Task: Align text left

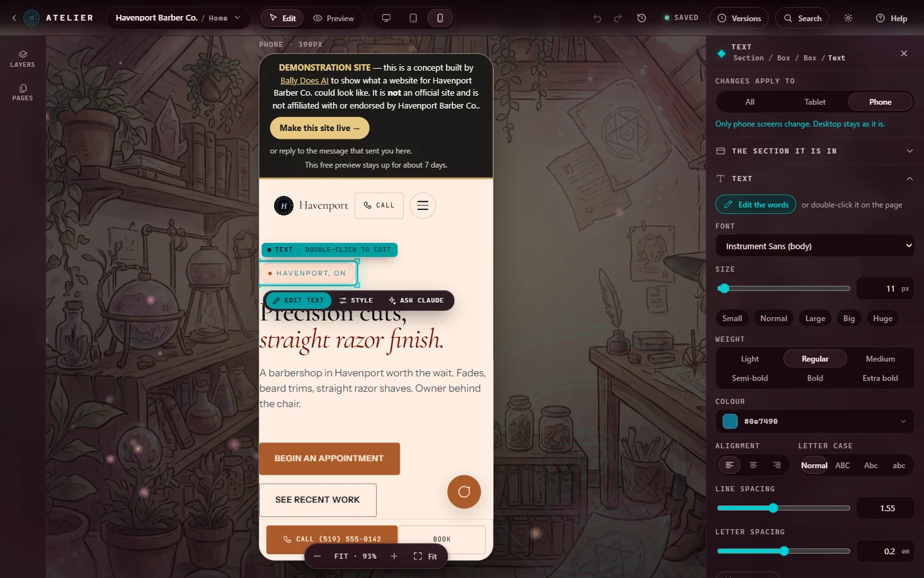Action: click(x=729, y=465)
